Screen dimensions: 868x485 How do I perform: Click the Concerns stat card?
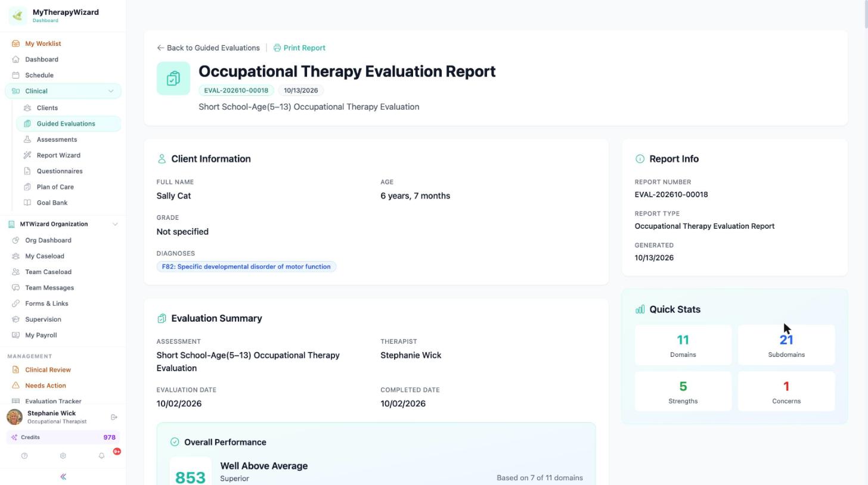786,391
